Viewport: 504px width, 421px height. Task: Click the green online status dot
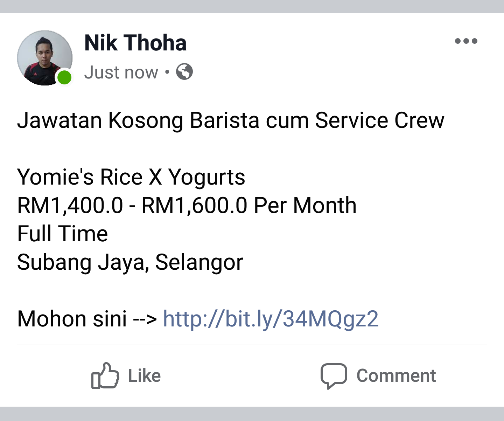[x=64, y=77]
